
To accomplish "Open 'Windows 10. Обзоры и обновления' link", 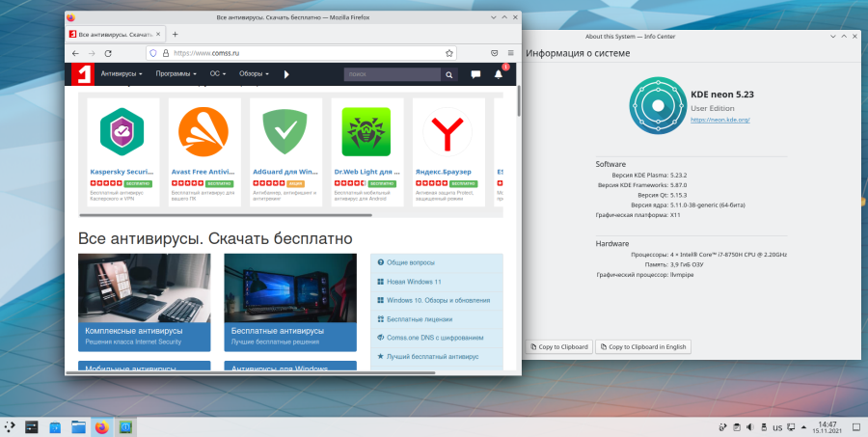I will (x=437, y=300).
